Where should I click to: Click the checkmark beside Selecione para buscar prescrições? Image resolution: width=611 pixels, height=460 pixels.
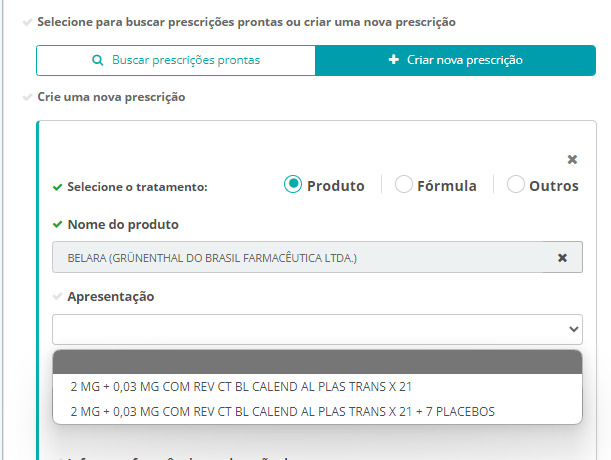point(27,21)
